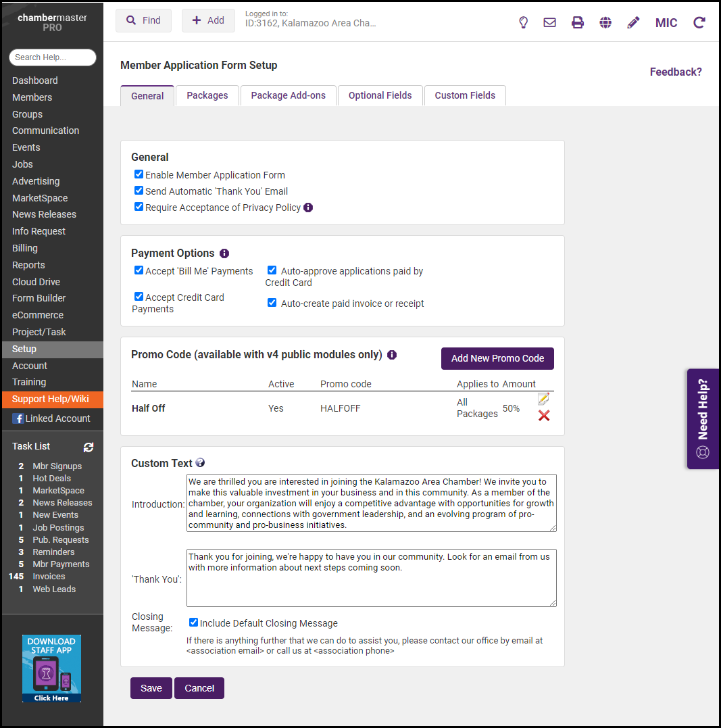Open the envelope email icon in header
This screenshot has width=721, height=728.
[549, 22]
